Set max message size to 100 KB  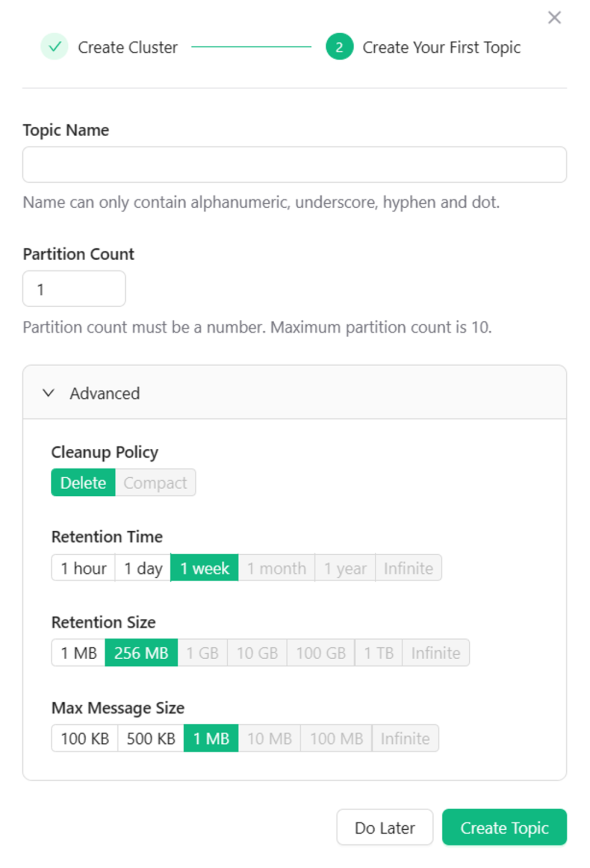[x=85, y=738]
